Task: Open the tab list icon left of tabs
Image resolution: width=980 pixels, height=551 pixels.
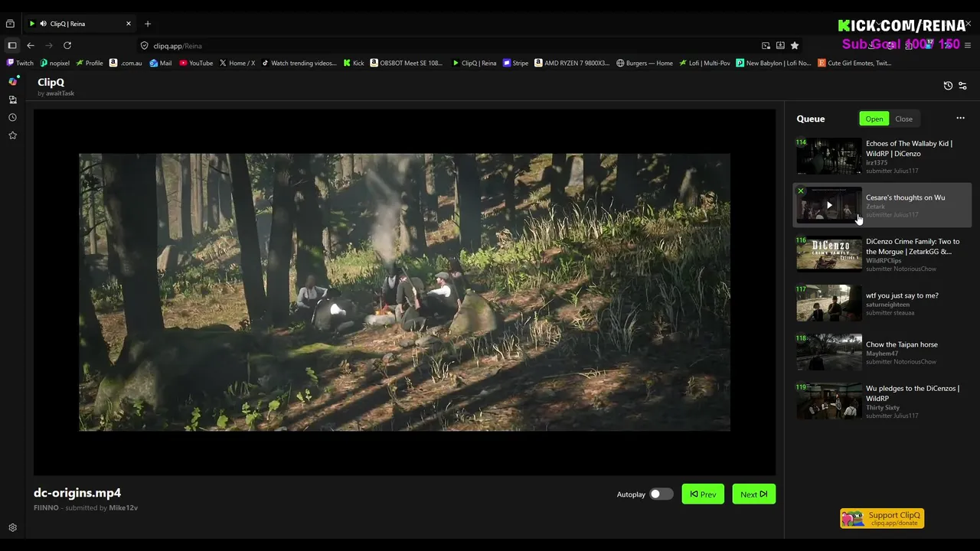Action: pos(10,24)
